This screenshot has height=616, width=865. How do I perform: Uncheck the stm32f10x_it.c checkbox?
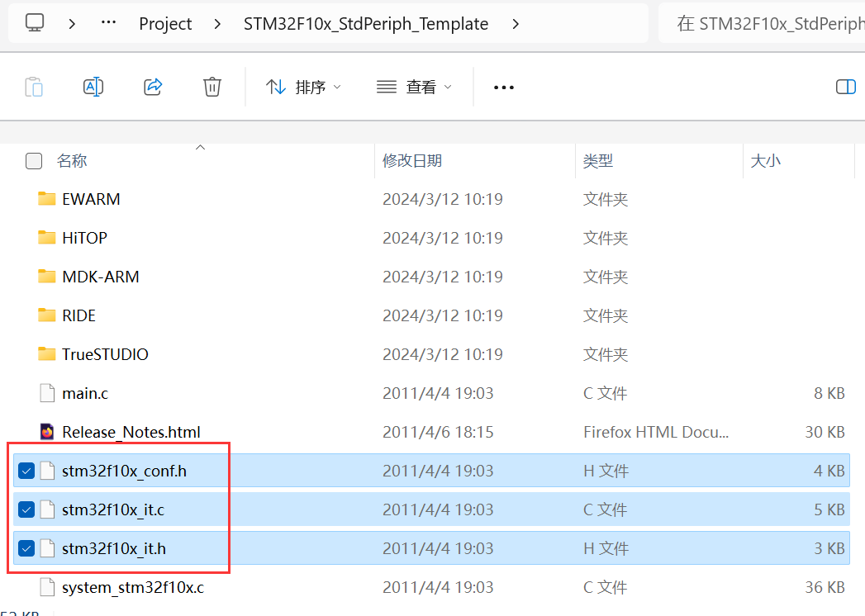[26, 509]
